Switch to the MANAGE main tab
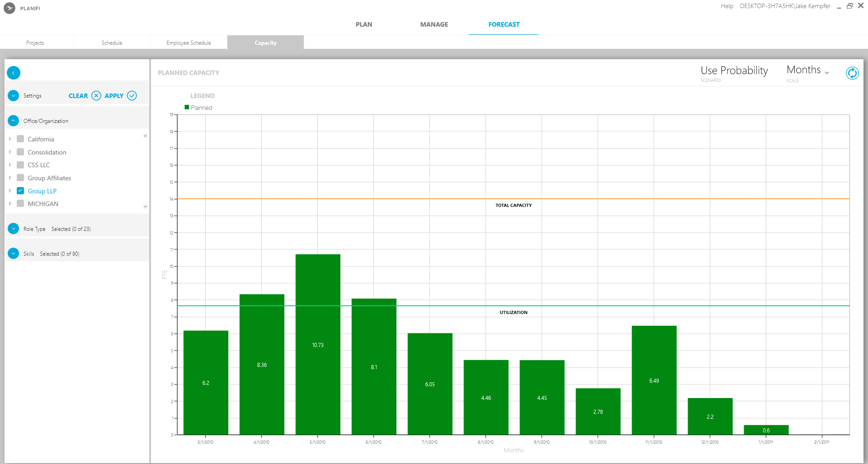868x464 pixels. (434, 24)
